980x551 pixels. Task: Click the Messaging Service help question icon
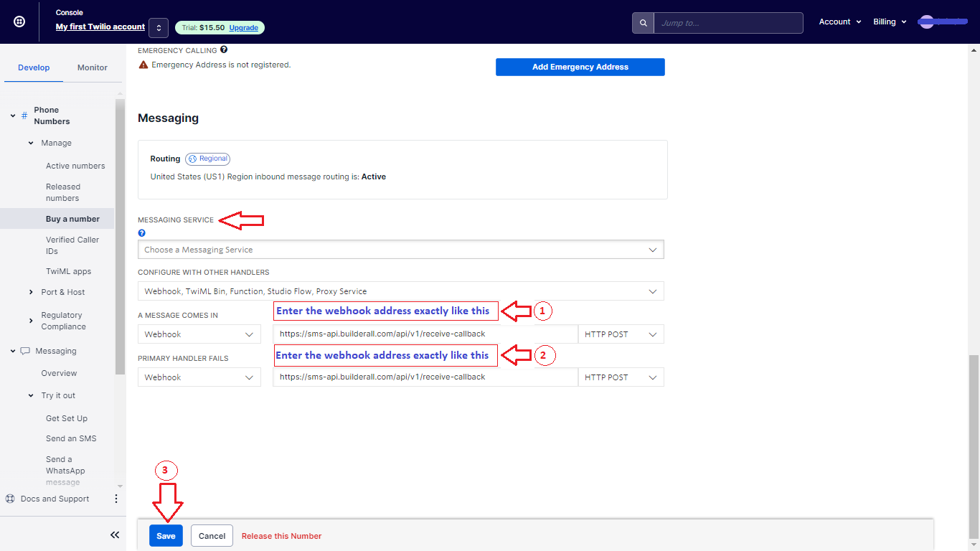point(141,233)
